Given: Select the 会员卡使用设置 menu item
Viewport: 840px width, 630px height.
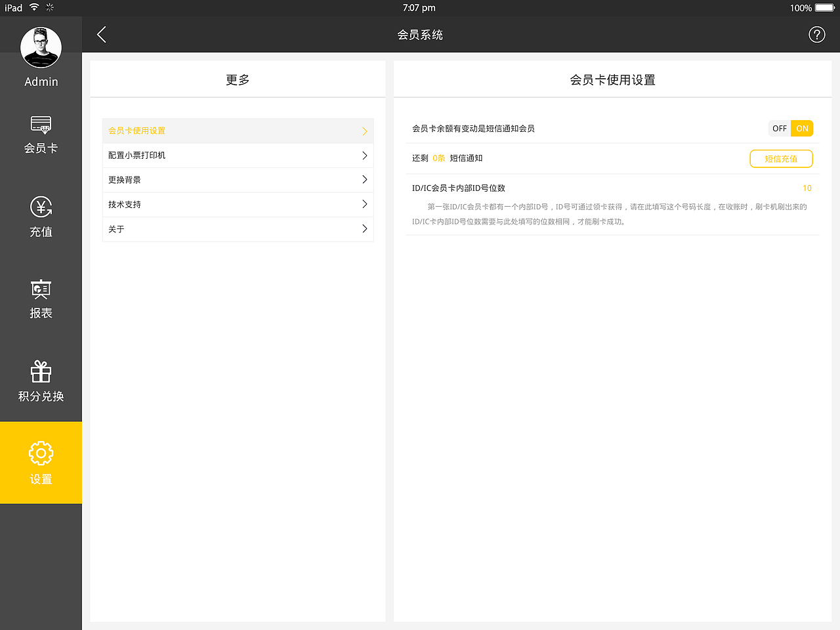Looking at the screenshot, I should click(x=238, y=131).
